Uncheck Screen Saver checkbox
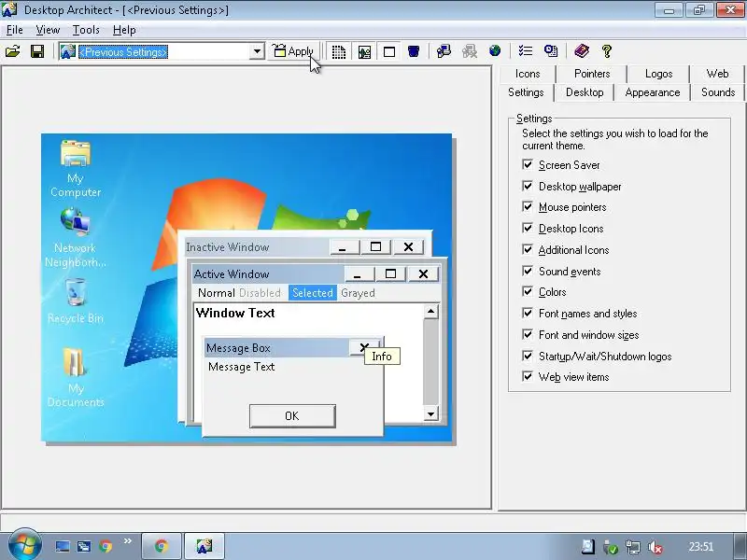The width and height of the screenshot is (747, 560). [528, 165]
